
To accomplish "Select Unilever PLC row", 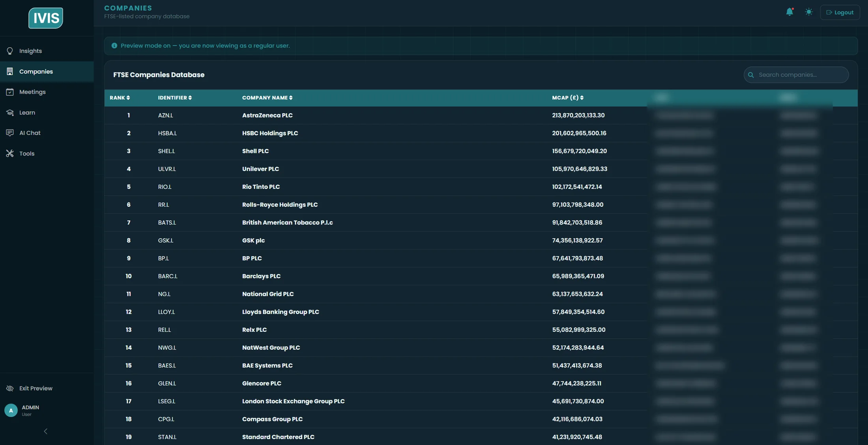I will [x=481, y=169].
